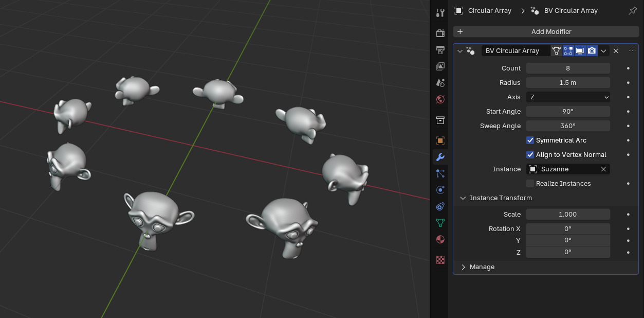
Task: Open the Collection properties tab
Action: pyautogui.click(x=440, y=120)
